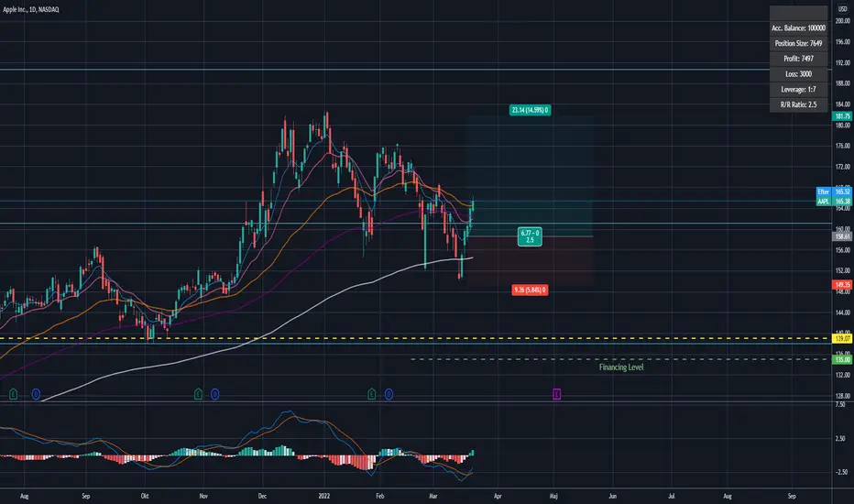Image resolution: width=854 pixels, height=504 pixels.
Task: Click the green earnings marker near August
Action: click(x=13, y=394)
